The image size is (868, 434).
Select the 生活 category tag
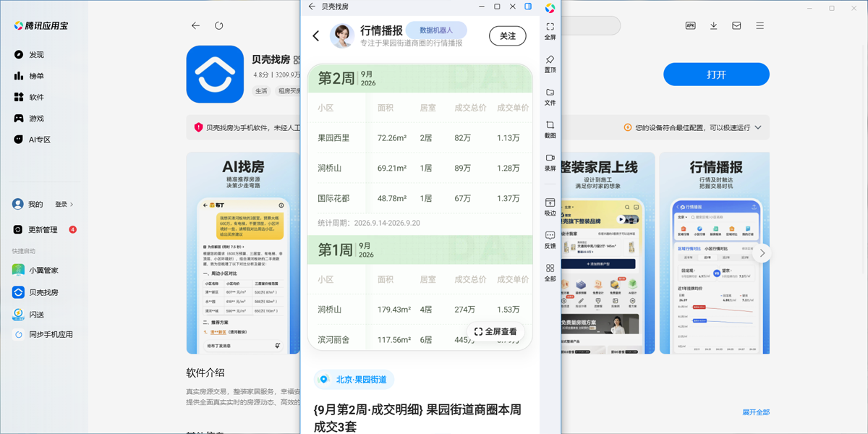(261, 91)
